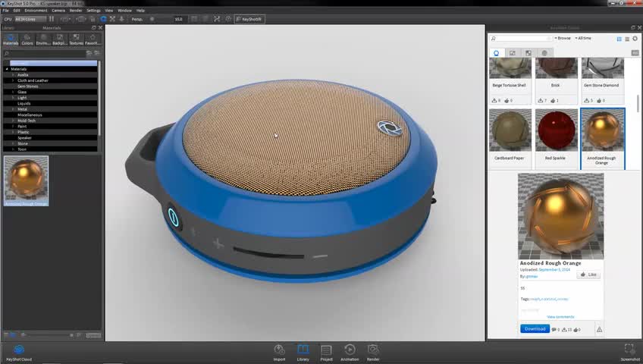The width and height of the screenshot is (643, 364).
Task: Select the Liquids folder
Action: [24, 103]
